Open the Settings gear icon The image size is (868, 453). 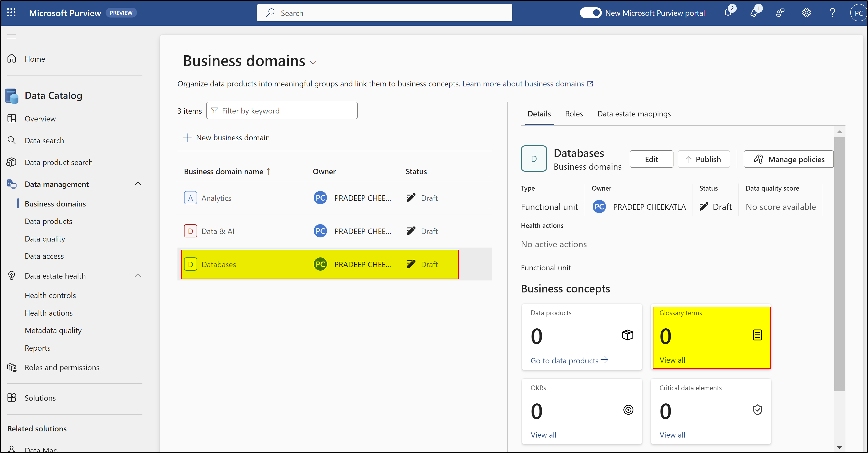pos(806,13)
